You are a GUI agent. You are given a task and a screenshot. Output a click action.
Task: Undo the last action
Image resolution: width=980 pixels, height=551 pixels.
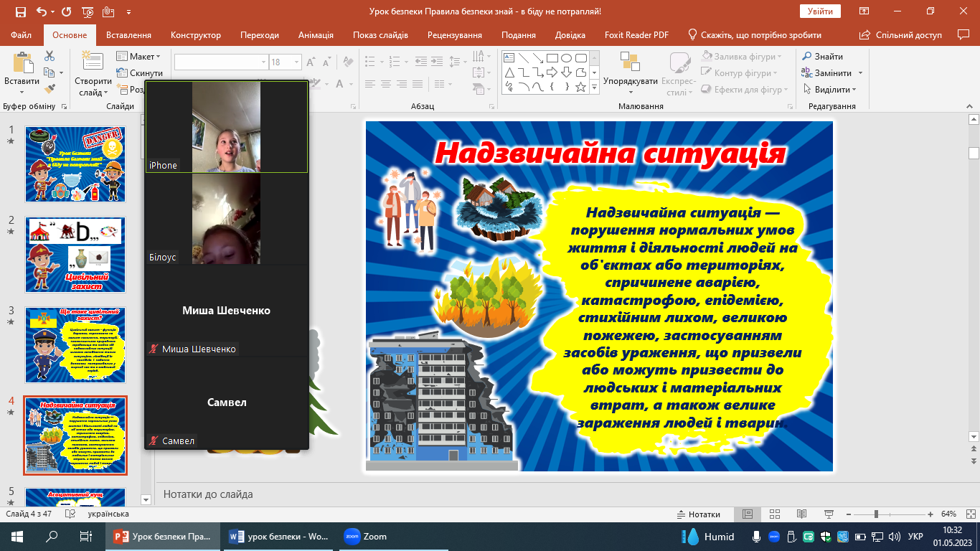(40, 11)
